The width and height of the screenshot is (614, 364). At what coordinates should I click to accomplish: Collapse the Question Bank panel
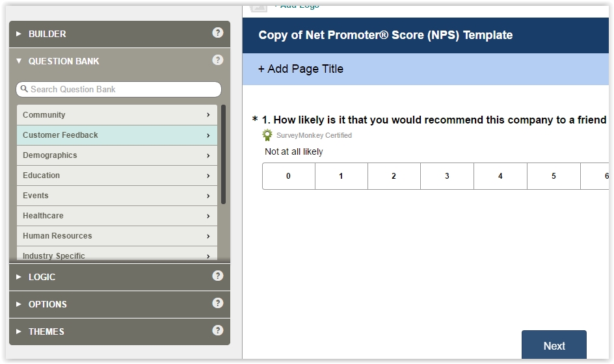click(63, 61)
